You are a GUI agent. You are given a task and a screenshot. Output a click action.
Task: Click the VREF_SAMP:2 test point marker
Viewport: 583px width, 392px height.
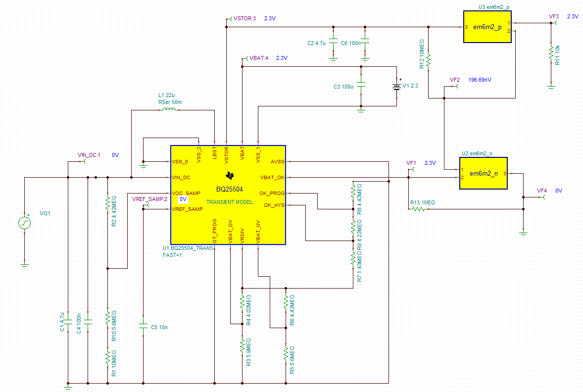pyautogui.click(x=146, y=205)
